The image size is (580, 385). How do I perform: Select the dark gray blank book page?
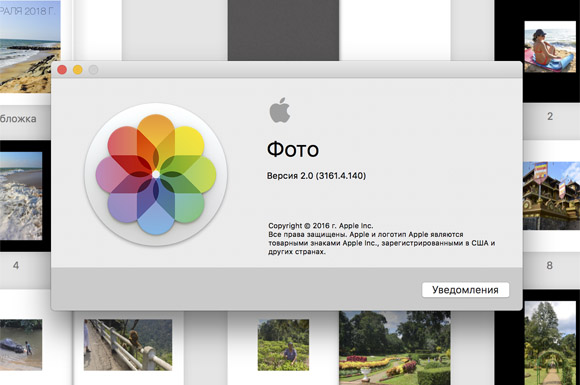pyautogui.click(x=283, y=30)
